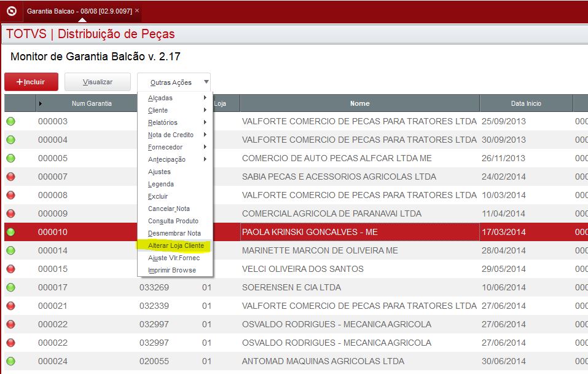Click the Incluir button
Viewport: 588px width, 374px height.
point(31,82)
